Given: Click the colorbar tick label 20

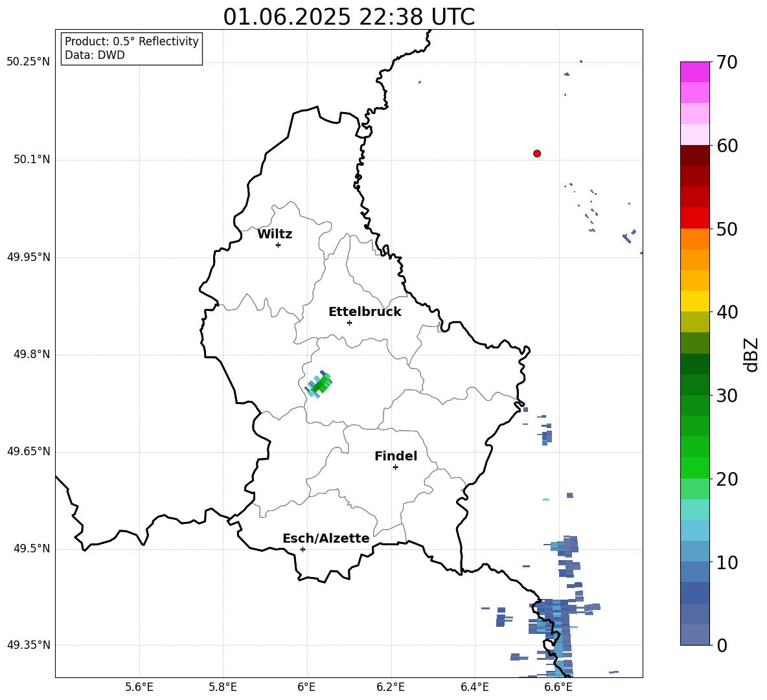Looking at the screenshot, I should tap(727, 479).
